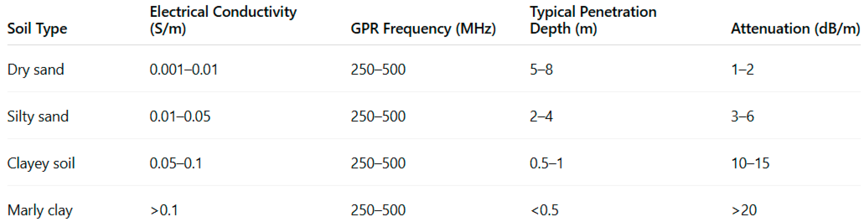868x224 pixels.
Task: Select the >20 attenuation cell
Action: point(744,210)
